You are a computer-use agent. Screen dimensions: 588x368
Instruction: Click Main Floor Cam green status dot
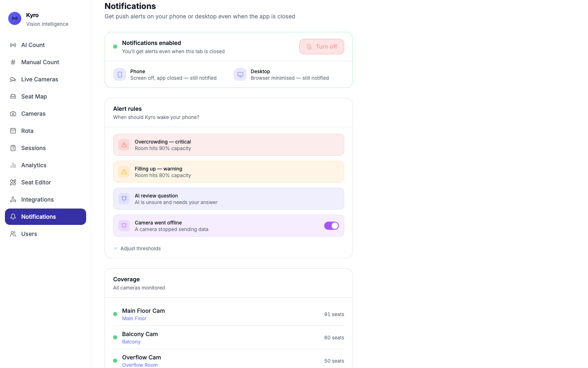115,314
